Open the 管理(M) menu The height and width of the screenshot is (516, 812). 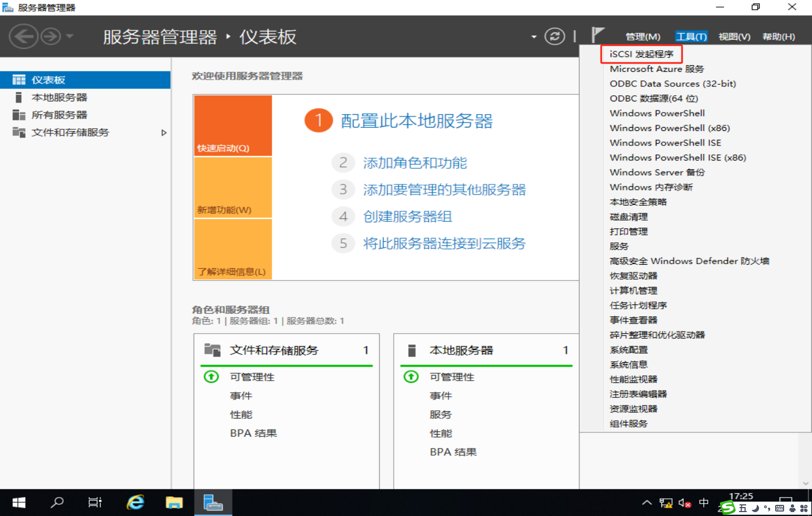coord(643,37)
